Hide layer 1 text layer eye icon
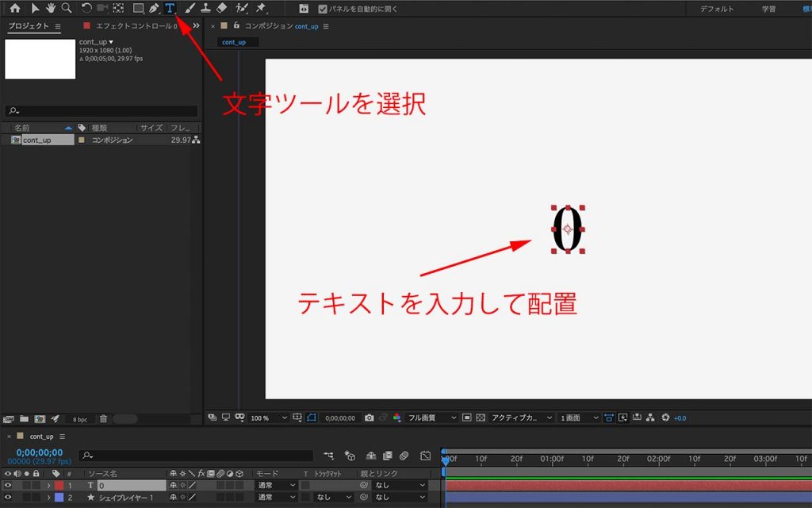 (x=8, y=485)
